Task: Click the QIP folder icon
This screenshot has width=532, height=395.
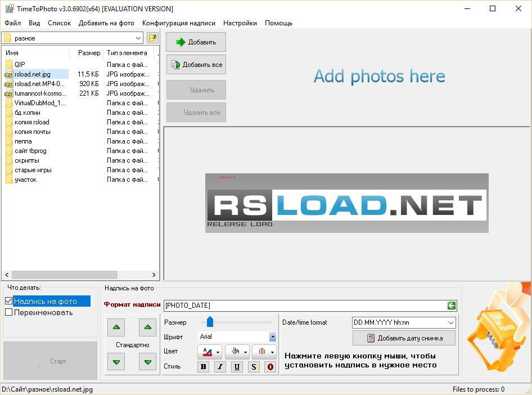Action: (9, 65)
